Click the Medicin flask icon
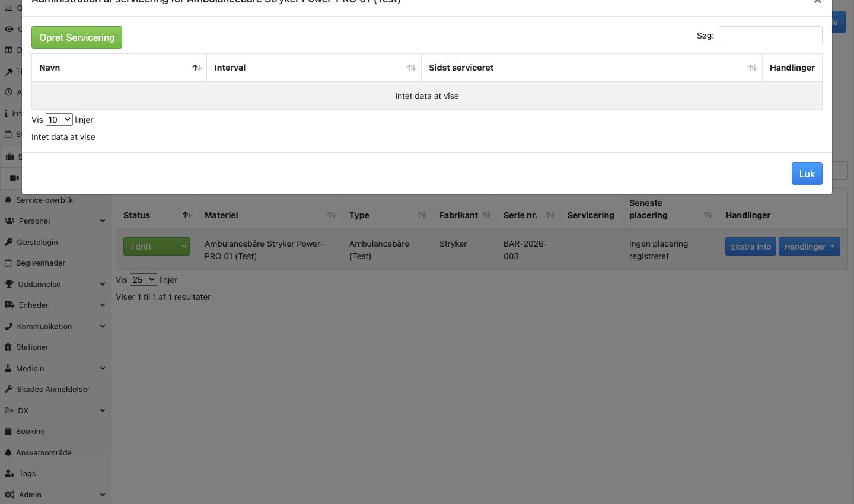Image resolution: width=854 pixels, height=504 pixels. (x=8, y=369)
